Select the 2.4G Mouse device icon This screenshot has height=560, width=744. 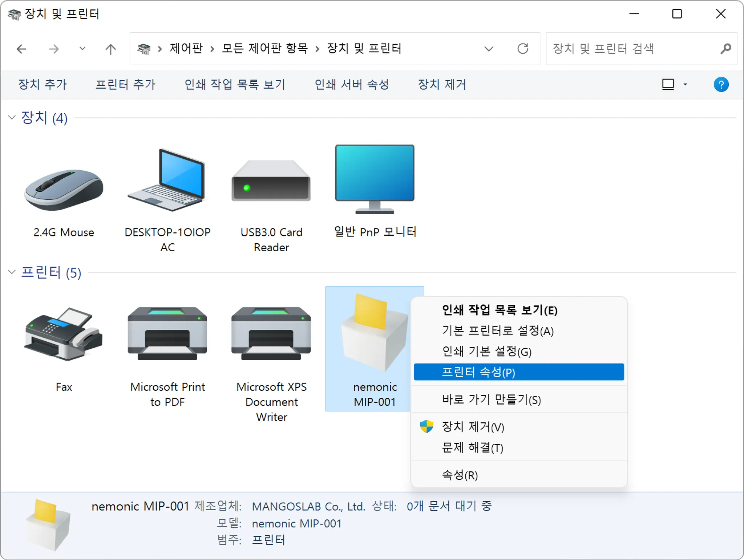[64, 190]
